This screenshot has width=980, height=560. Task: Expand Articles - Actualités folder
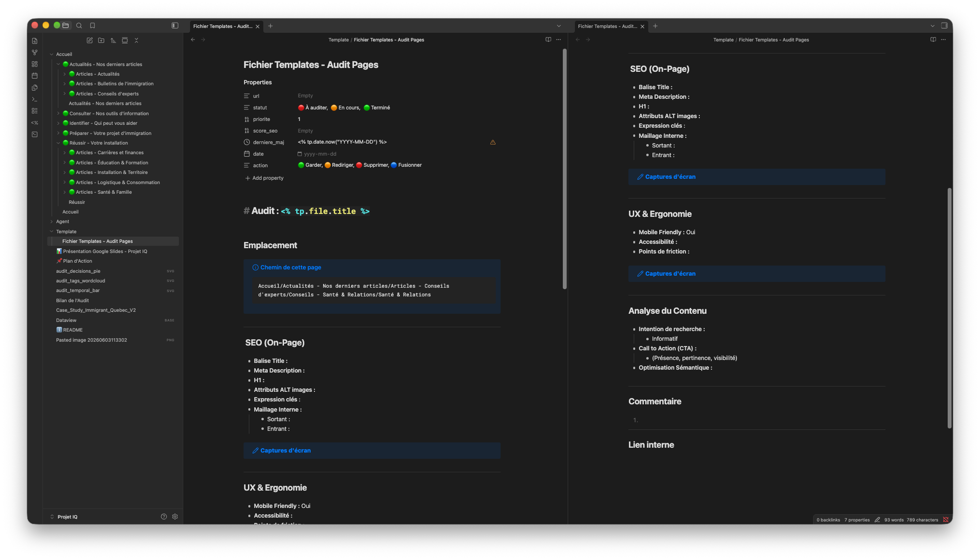point(65,74)
